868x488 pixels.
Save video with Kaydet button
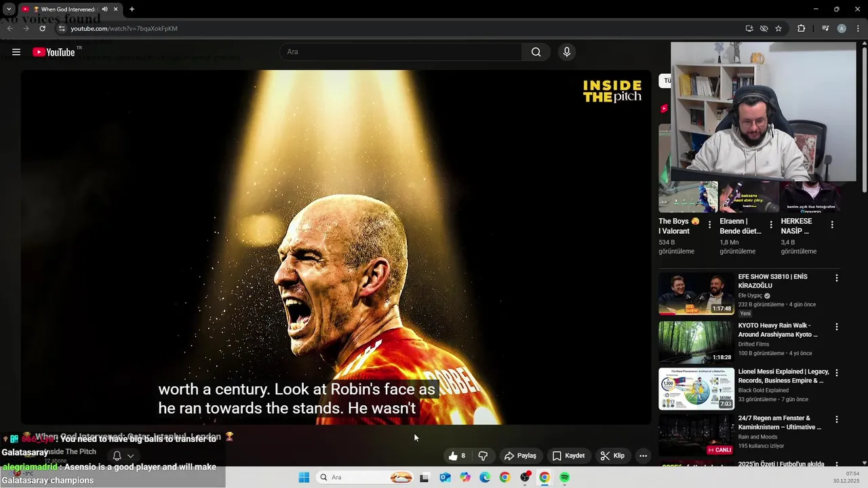point(568,455)
